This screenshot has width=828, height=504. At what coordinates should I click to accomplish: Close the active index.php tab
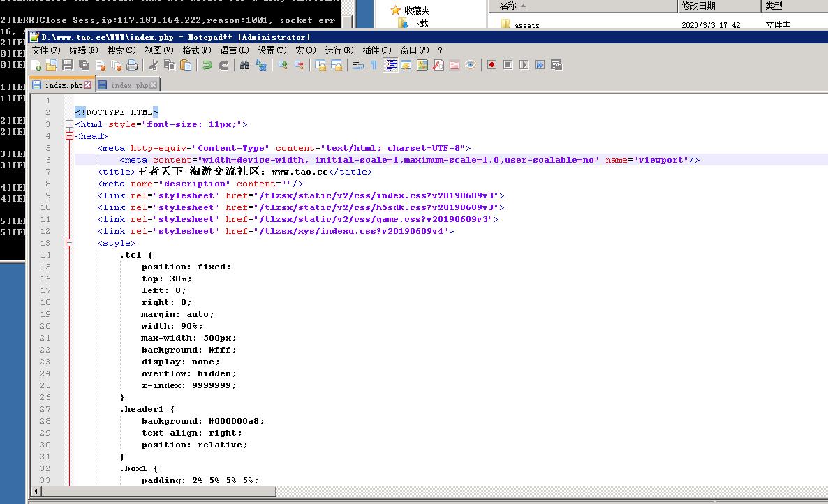tap(87, 85)
